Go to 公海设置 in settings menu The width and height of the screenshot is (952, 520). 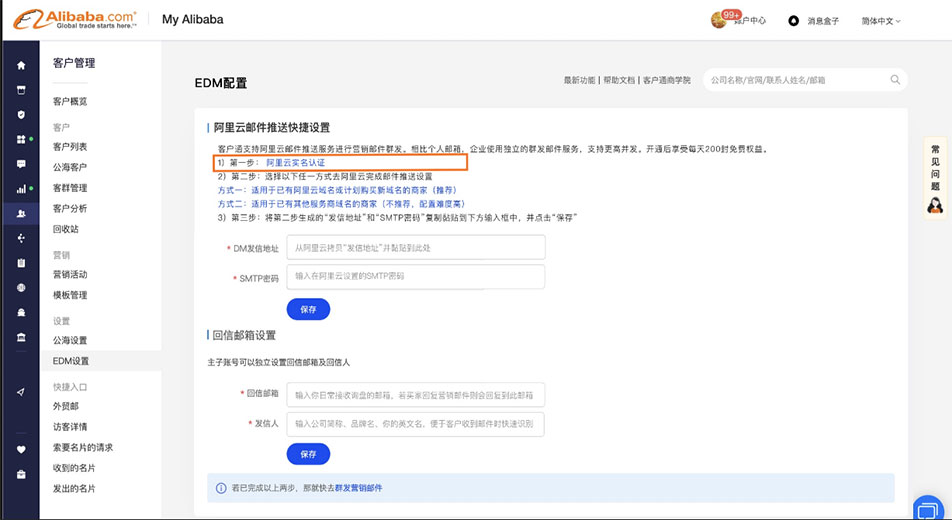70,340
